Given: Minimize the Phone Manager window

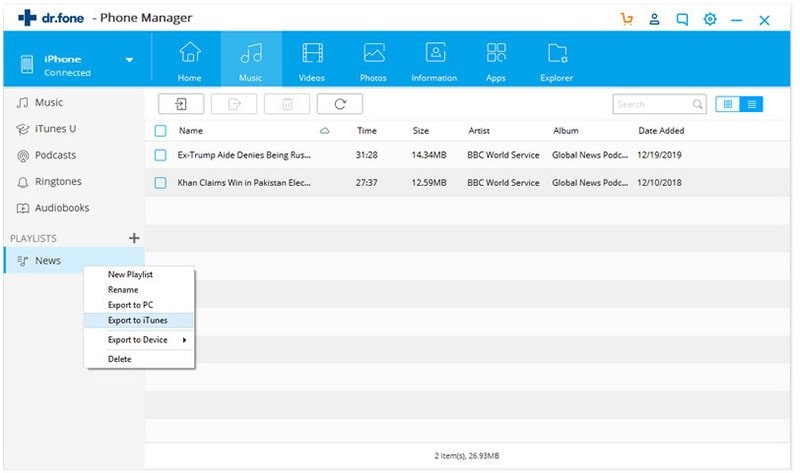Looking at the screenshot, I should [736, 20].
